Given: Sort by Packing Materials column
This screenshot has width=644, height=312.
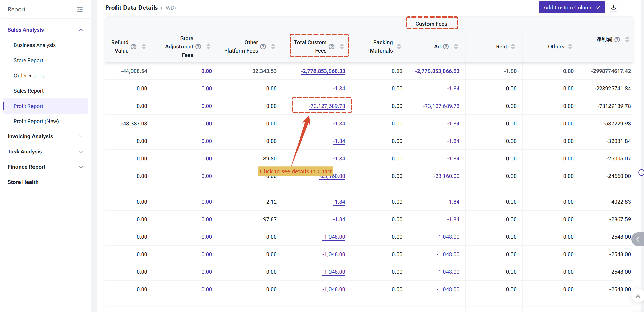Looking at the screenshot, I should (399, 46).
